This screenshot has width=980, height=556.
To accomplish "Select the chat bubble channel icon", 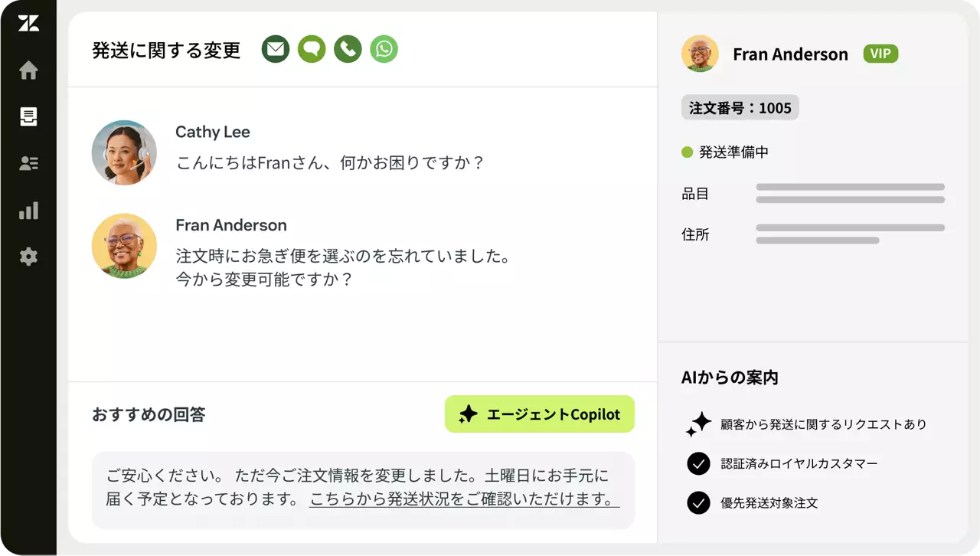I will pos(312,50).
